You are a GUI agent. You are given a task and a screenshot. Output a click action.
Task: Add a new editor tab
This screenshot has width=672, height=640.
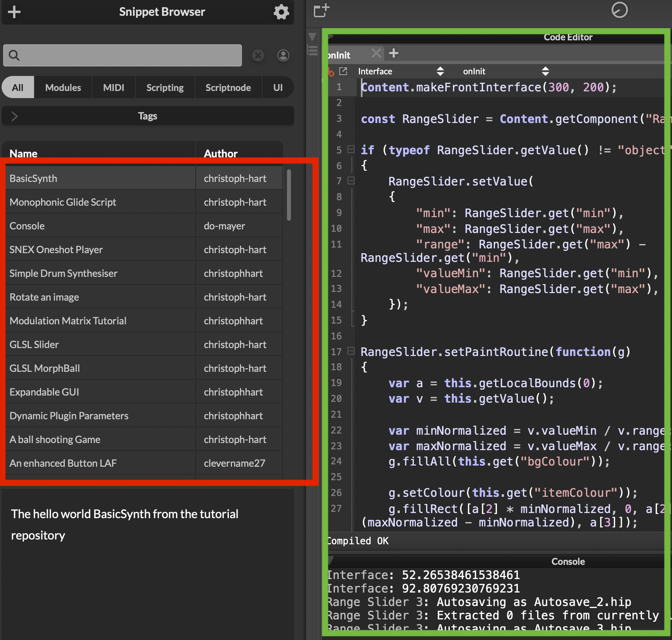point(394,53)
